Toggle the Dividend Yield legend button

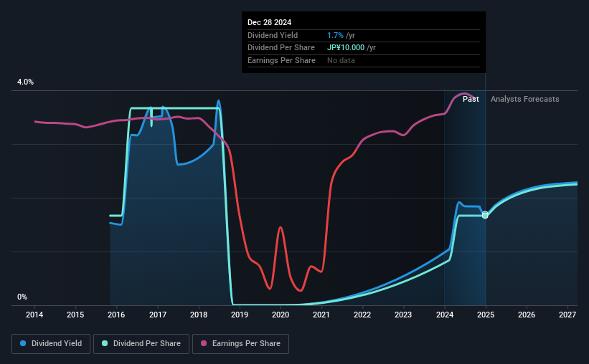(x=51, y=344)
